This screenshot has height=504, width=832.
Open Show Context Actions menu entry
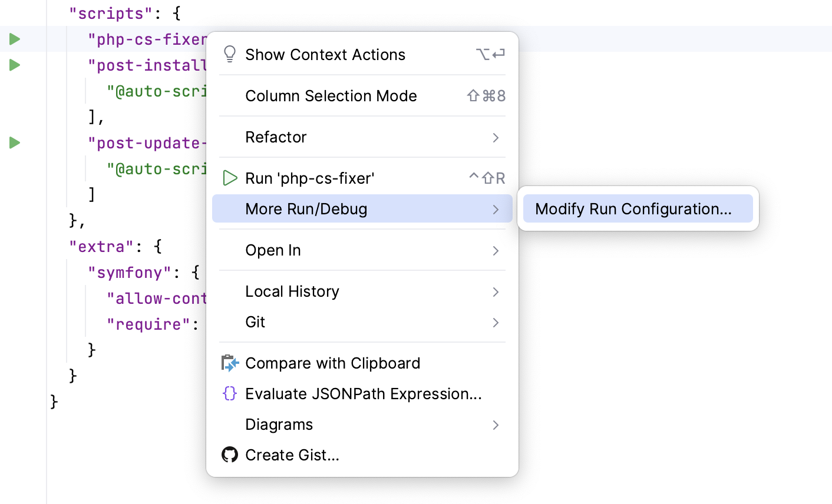coord(362,54)
